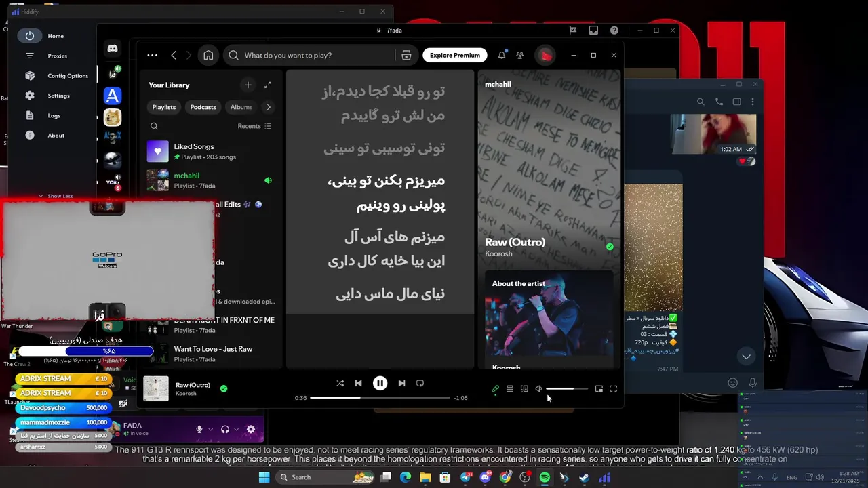Open Hiddify Home page
The height and width of the screenshot is (488, 868).
(56, 36)
